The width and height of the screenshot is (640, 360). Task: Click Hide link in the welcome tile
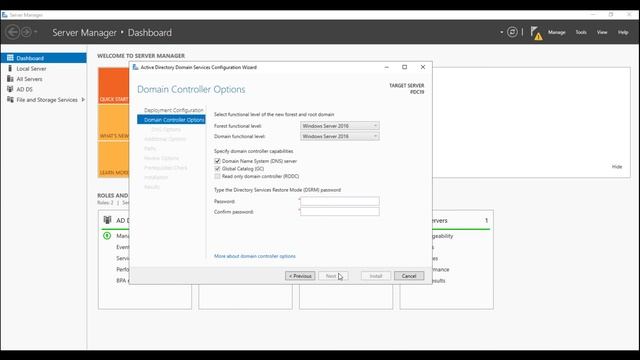click(x=617, y=167)
